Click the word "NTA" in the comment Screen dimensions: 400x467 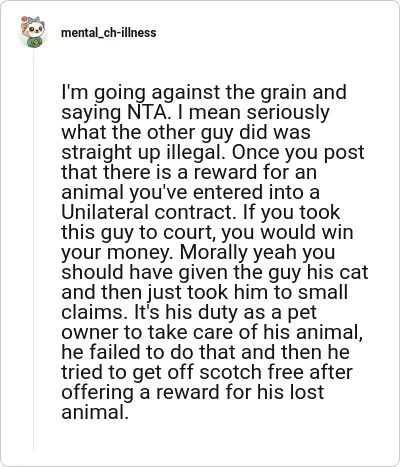tap(147, 112)
